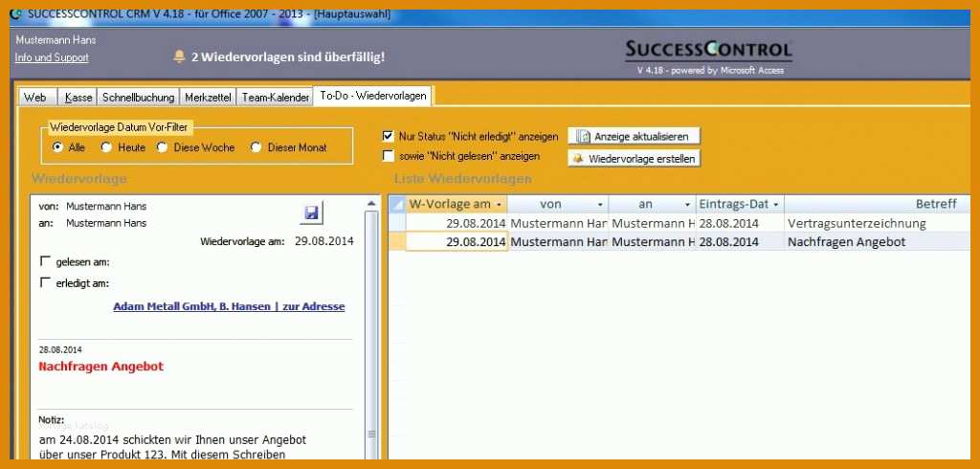The width and height of the screenshot is (980, 469).
Task: Open the Team-Kalender tab
Action: coord(275,98)
